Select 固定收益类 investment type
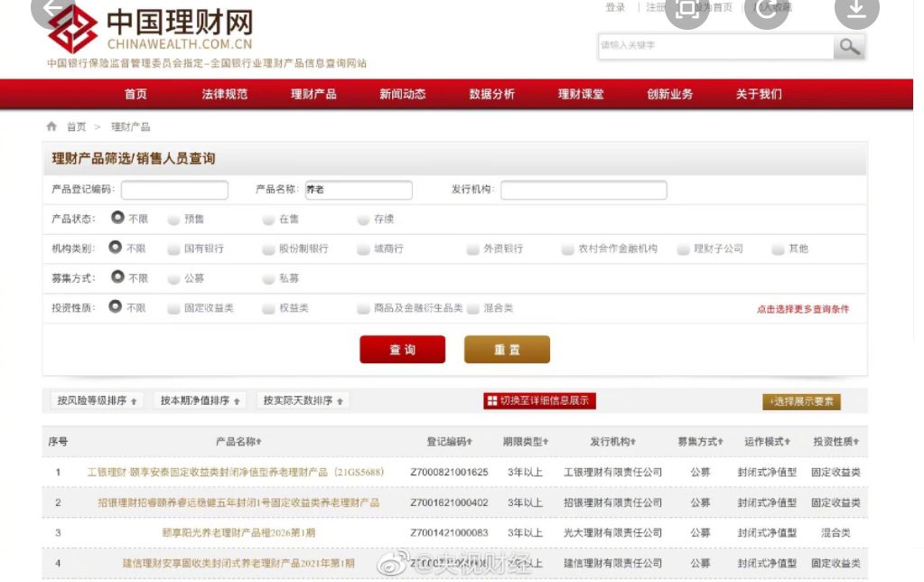The image size is (924, 582). 173,309
